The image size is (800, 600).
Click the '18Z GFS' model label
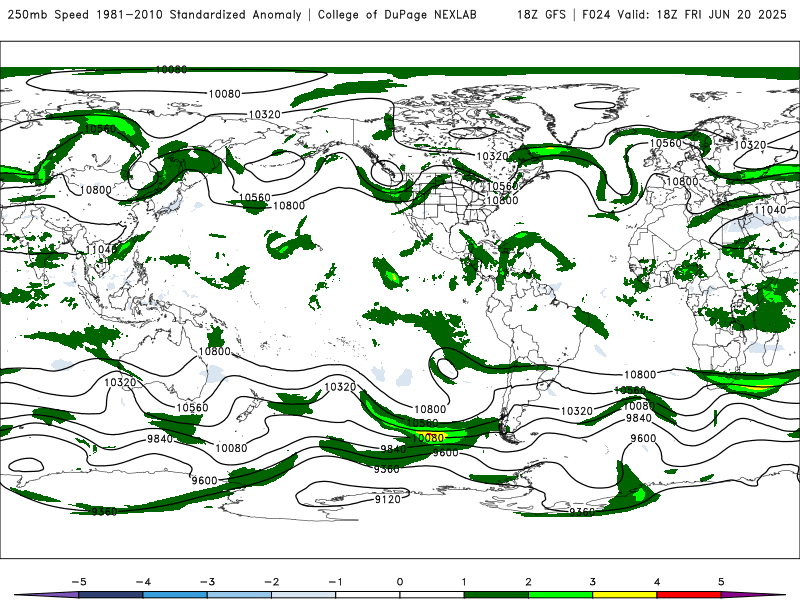(541, 15)
